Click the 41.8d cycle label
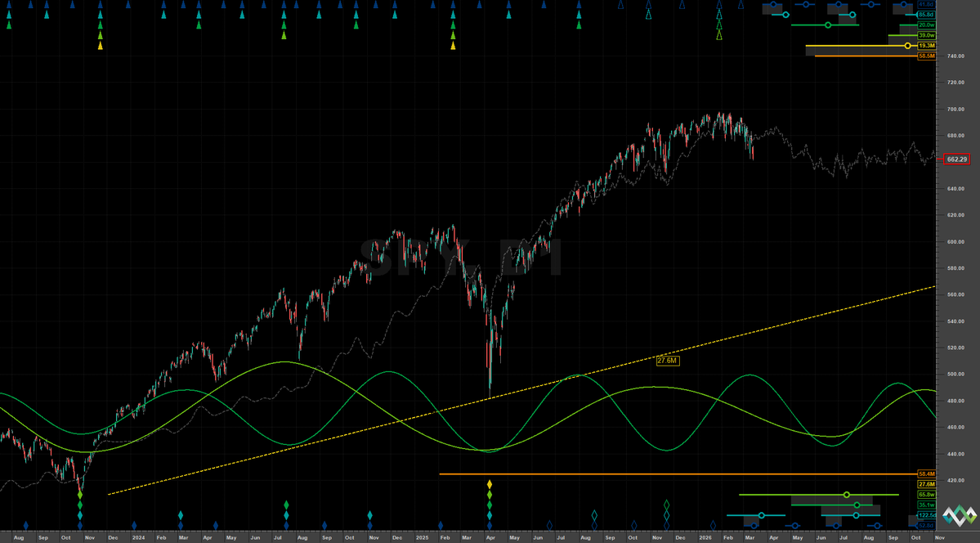This screenshot has height=543, width=980. coord(925,4)
